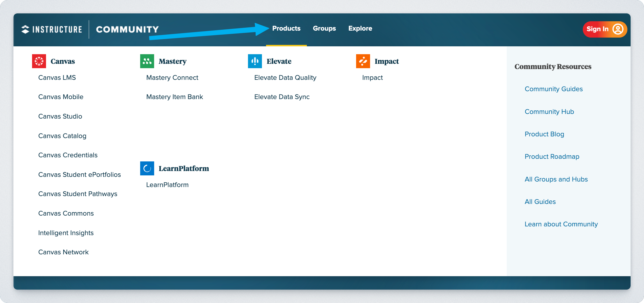
Task: Open the Explore menu
Action: click(x=360, y=29)
